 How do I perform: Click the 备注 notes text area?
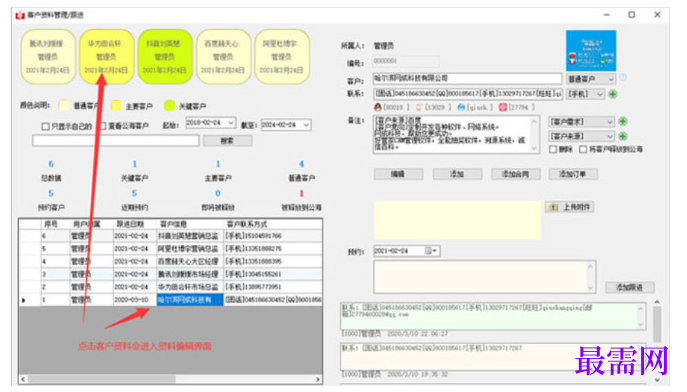point(456,134)
